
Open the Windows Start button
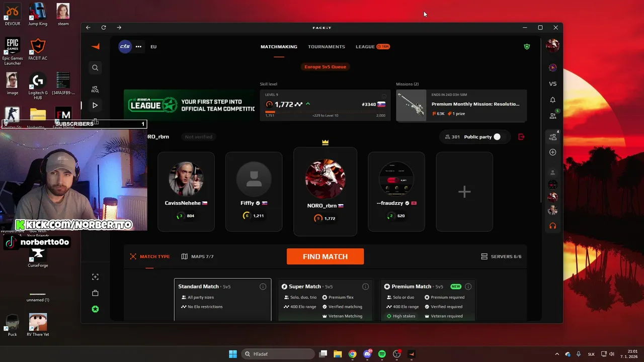click(233, 354)
